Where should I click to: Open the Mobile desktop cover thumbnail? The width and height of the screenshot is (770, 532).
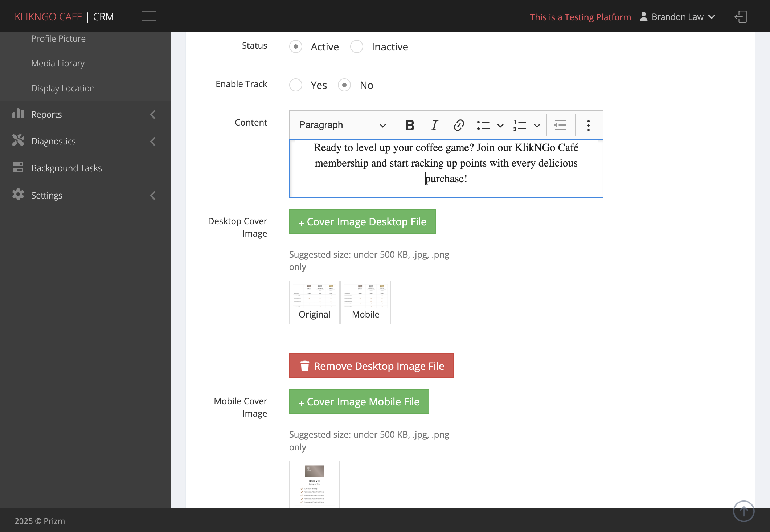coord(365,302)
